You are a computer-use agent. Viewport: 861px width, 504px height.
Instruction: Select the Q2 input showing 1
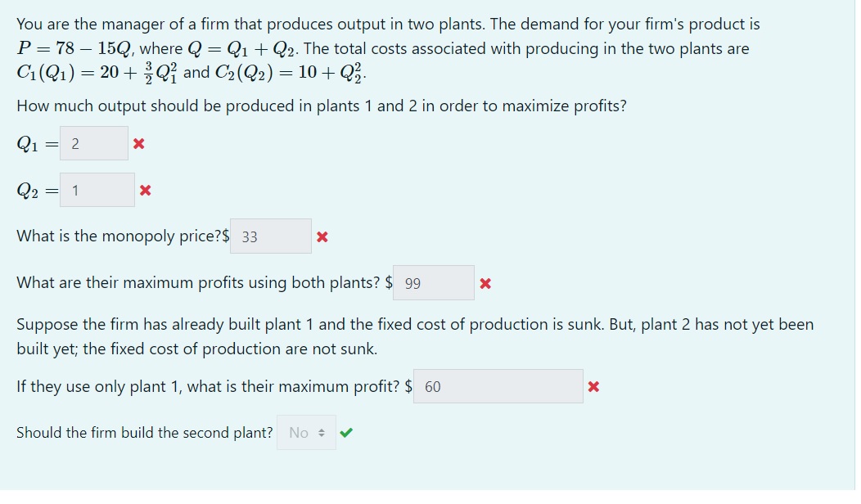tap(98, 190)
